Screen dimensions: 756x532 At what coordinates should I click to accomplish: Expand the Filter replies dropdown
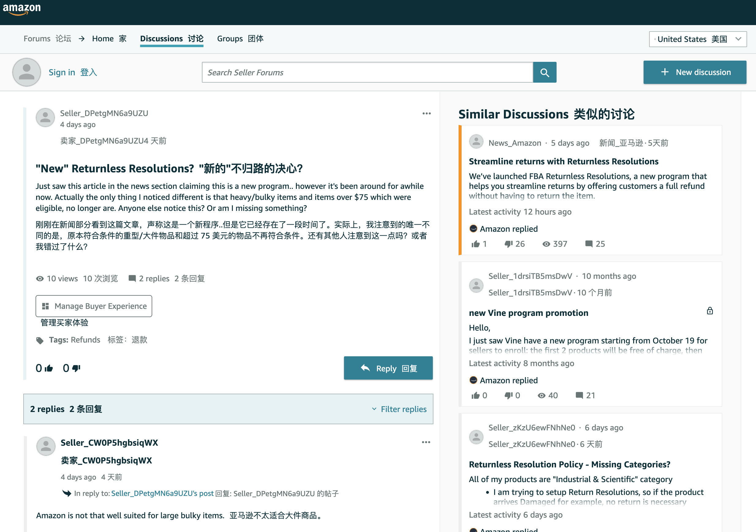point(399,409)
